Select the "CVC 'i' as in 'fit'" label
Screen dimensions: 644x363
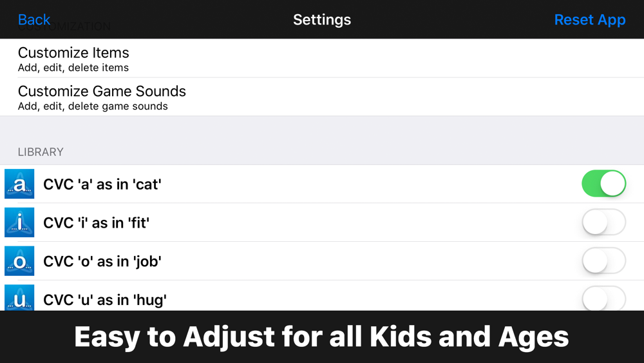point(97,223)
